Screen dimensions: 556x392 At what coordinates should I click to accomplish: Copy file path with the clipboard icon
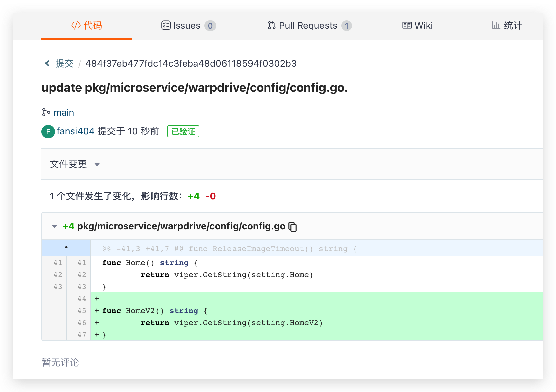tap(293, 227)
